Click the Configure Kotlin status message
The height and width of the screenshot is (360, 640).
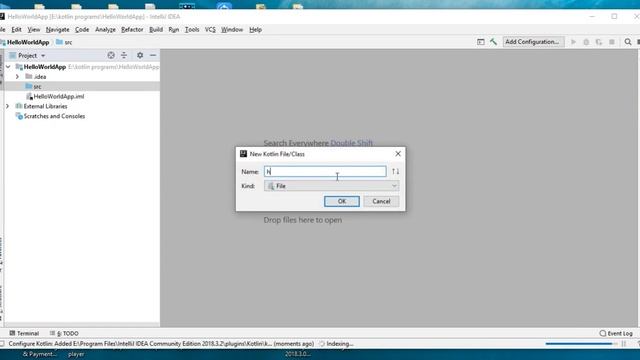click(x=161, y=344)
